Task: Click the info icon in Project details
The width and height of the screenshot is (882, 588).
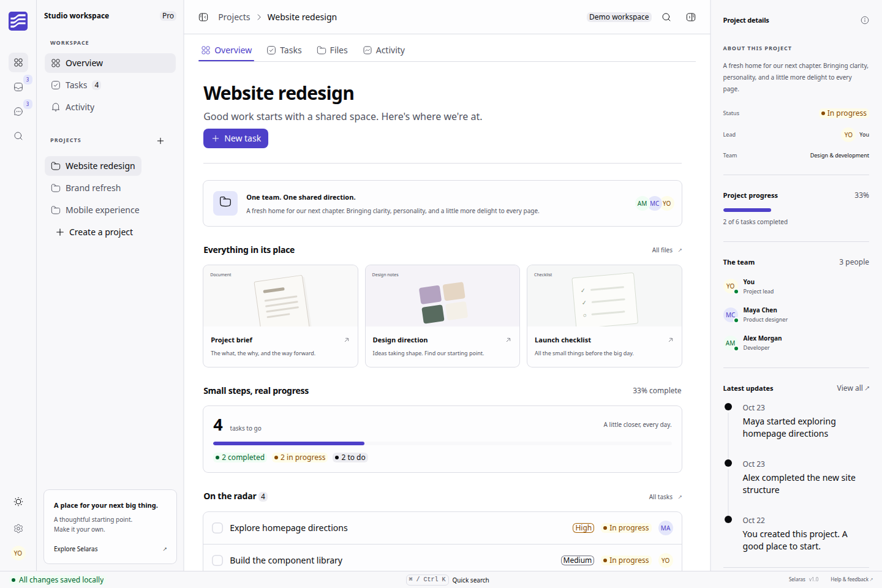Action: 865,20
